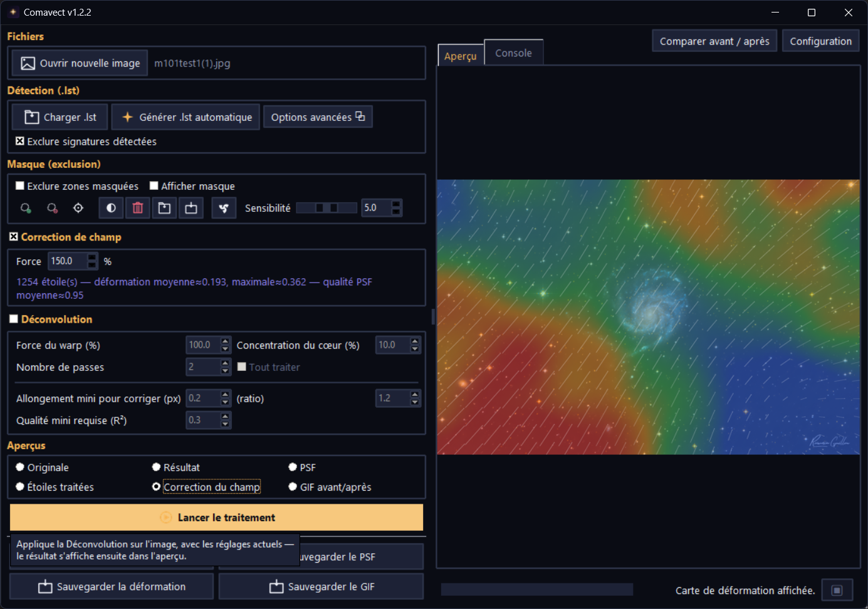Viewport: 868px width, 609px height.
Task: Click Sauvegarder la déformation
Action: [112, 586]
